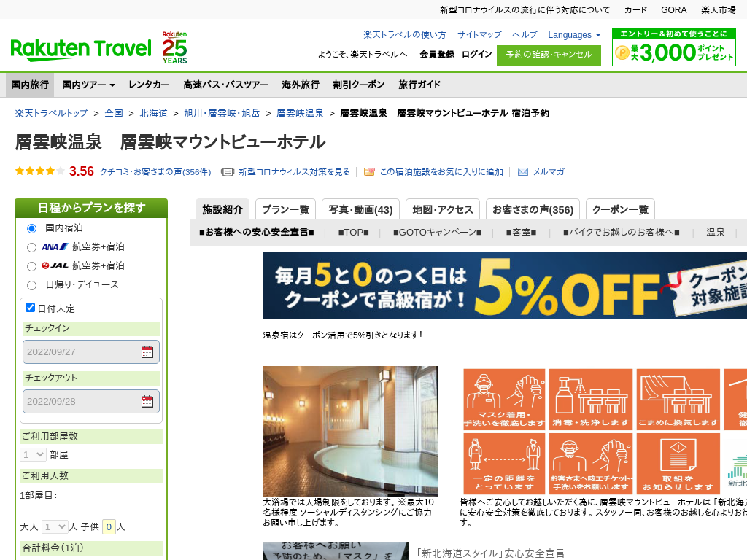
Task: Click the こまめに換気します safety icon tile
Action: pyautogui.click(x=678, y=399)
